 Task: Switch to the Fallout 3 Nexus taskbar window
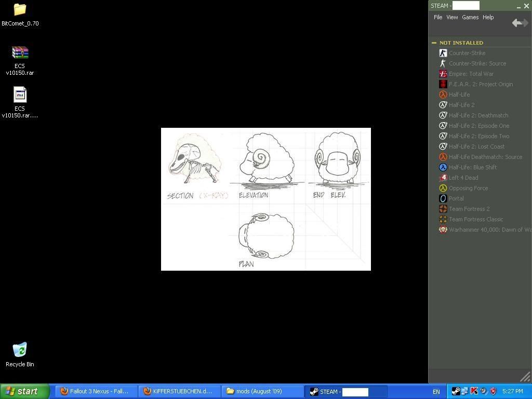[96, 391]
